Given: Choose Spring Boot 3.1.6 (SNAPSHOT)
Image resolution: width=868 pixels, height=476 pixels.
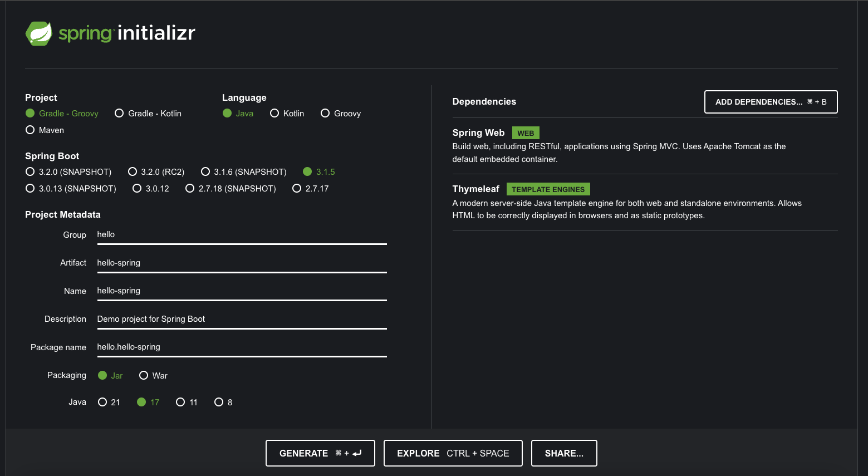Looking at the screenshot, I should coord(244,172).
